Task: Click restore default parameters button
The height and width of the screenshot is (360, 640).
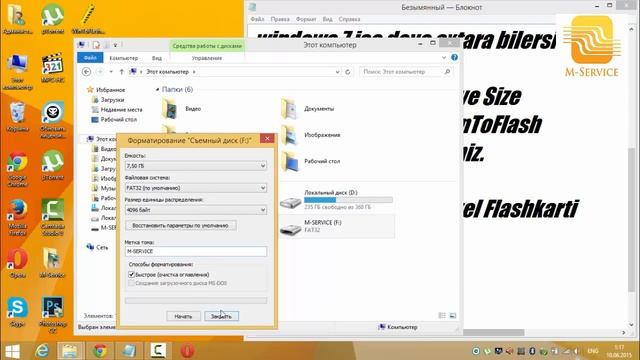Action: tap(180, 225)
